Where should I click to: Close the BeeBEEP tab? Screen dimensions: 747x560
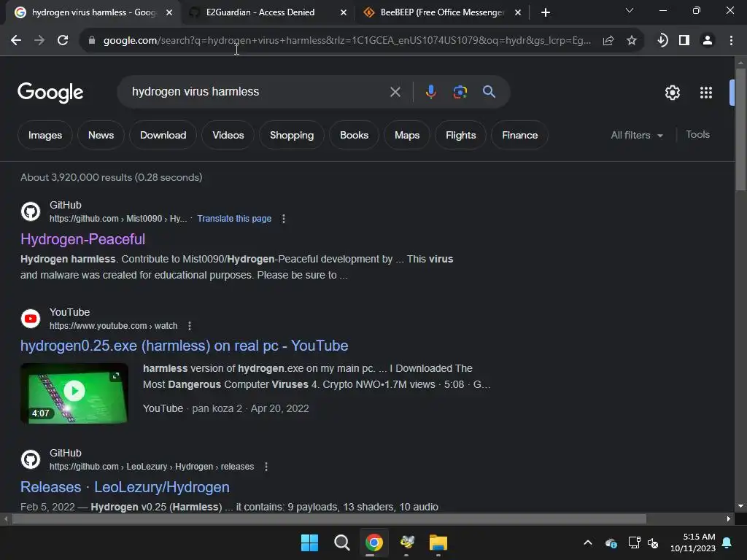518,12
